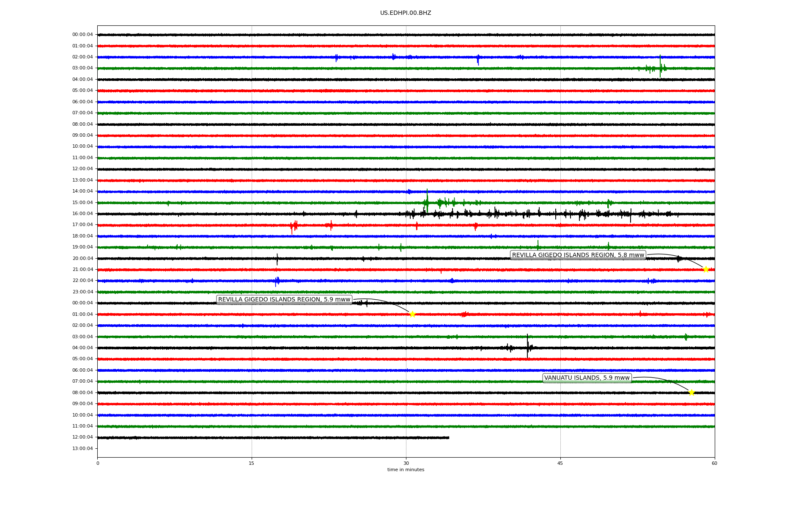Image resolution: width=812 pixels, height=508 pixels.
Task: Click the 16:00:04 row label
Action: coord(82,214)
